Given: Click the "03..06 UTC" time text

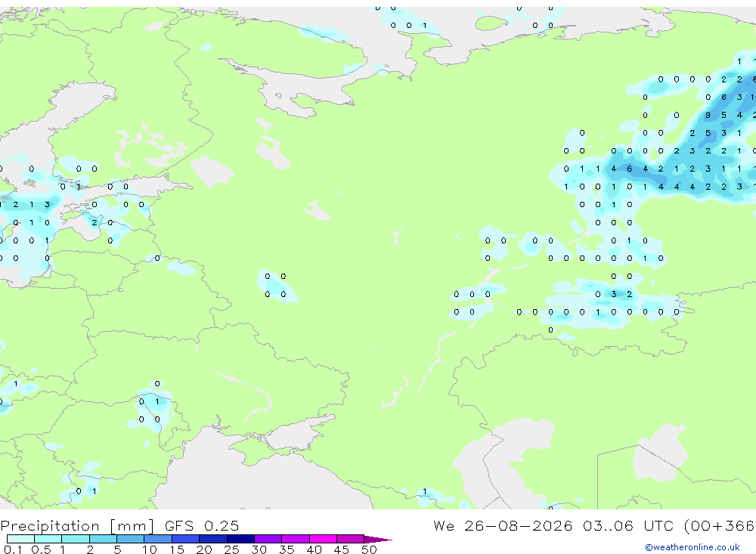Looking at the screenshot, I should [627, 525].
